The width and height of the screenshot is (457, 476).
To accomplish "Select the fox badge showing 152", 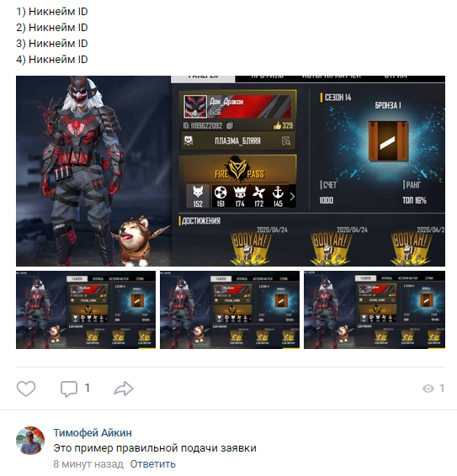I will coord(198,196).
